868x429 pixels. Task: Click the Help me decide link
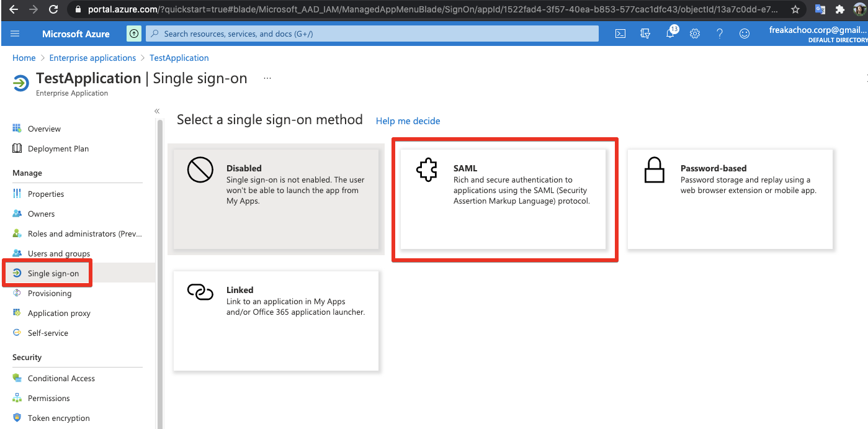408,121
